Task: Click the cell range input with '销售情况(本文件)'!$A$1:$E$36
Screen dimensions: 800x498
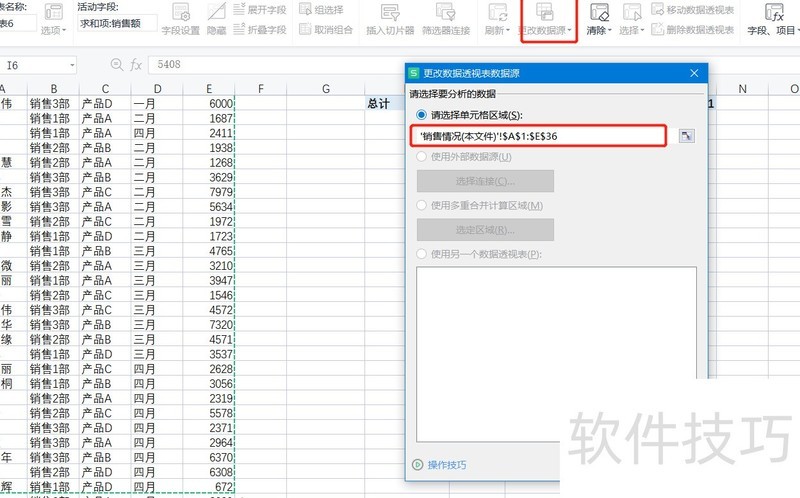Action: coord(539,136)
